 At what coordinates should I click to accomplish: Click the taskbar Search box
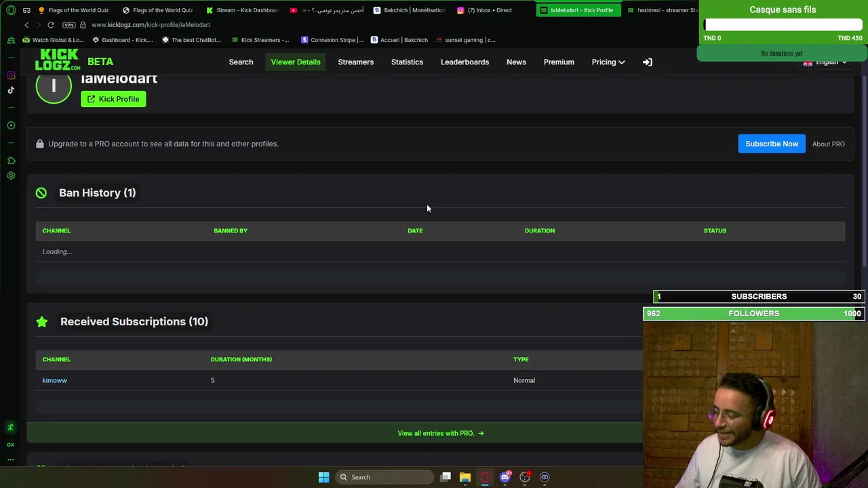coord(385,477)
